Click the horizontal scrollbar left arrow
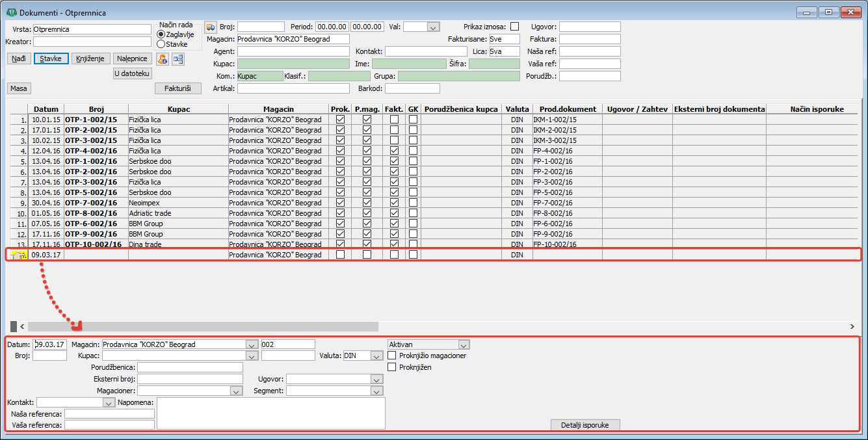This screenshot has height=440, width=868. [x=22, y=326]
